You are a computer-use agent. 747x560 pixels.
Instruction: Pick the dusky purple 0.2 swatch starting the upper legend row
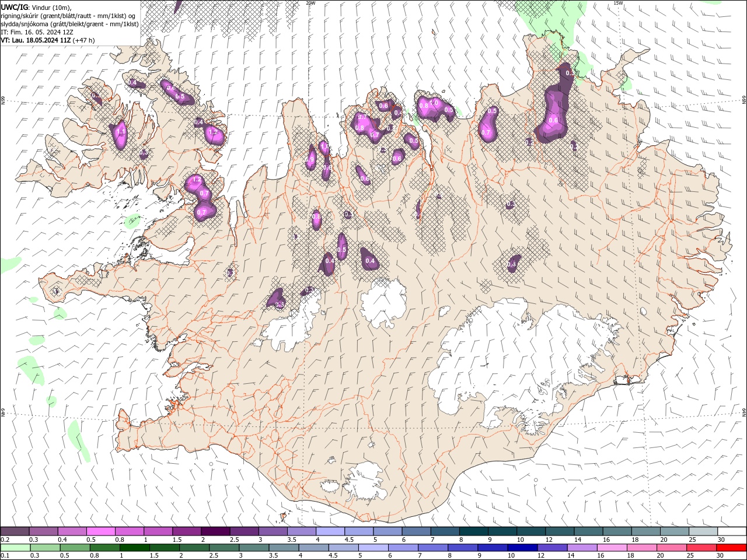[x=15, y=531]
